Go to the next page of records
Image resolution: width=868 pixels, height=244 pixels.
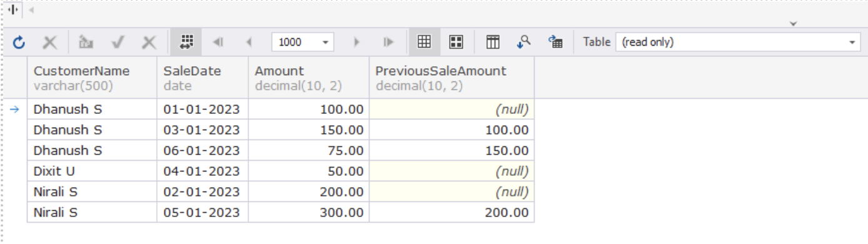(356, 43)
